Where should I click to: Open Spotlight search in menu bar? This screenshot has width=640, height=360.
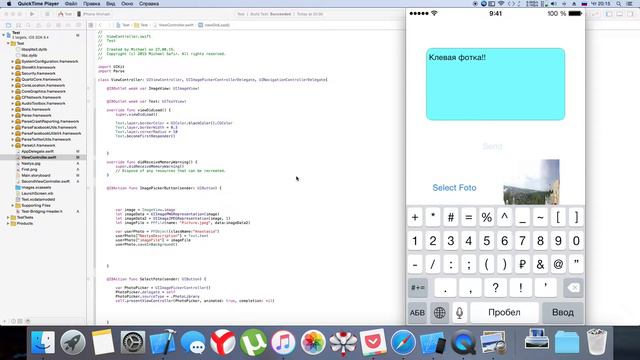tap(619, 4)
